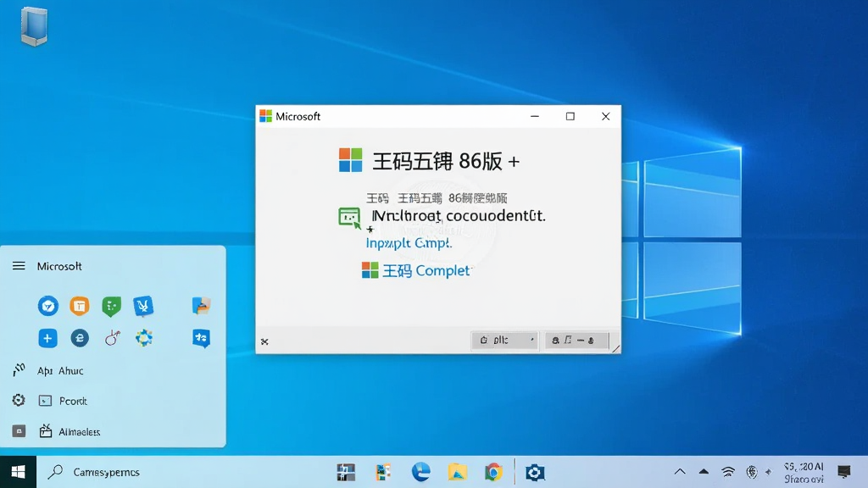Click the gray square icon beside Aimaeless

(x=19, y=431)
